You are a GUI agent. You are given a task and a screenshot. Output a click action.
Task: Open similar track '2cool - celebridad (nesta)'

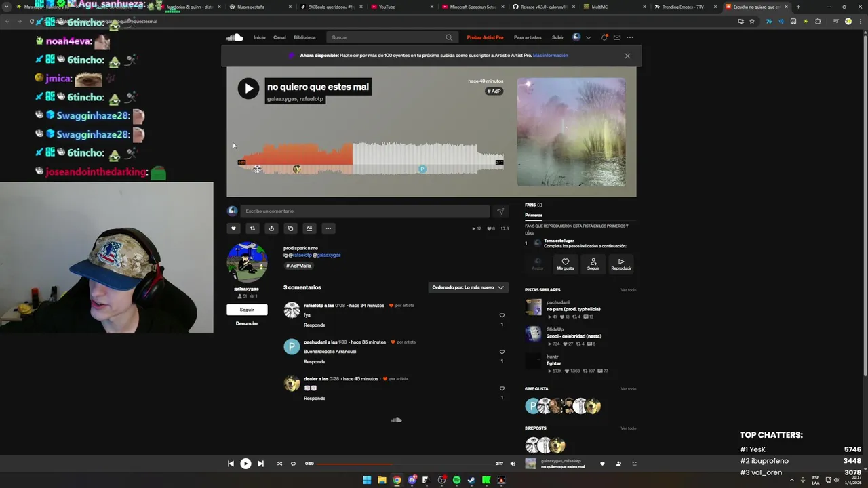tap(574, 336)
